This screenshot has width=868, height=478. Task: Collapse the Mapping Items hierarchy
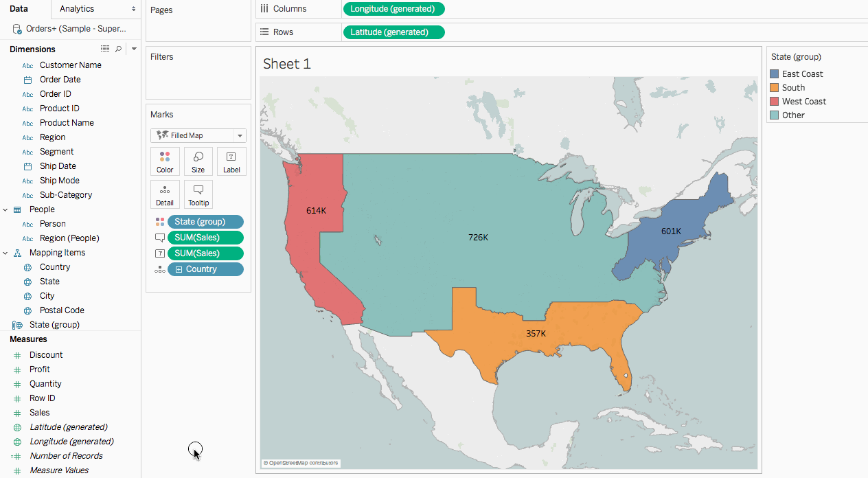[x=5, y=252]
